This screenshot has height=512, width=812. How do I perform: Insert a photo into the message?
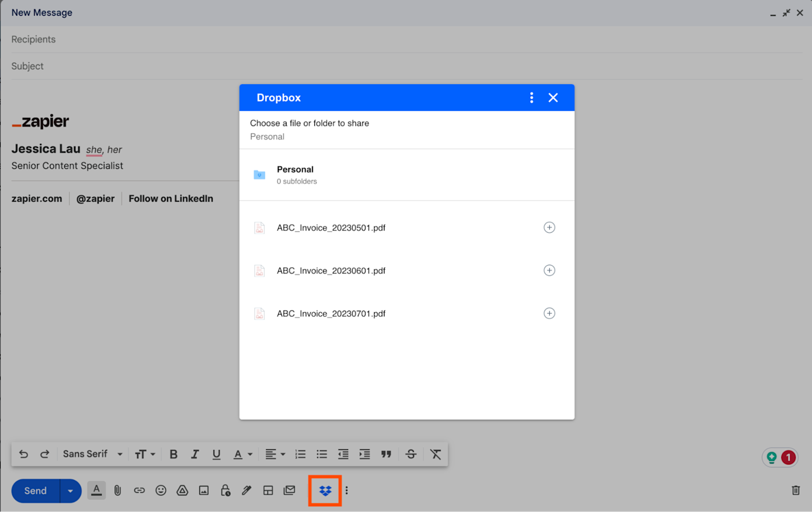click(x=204, y=491)
